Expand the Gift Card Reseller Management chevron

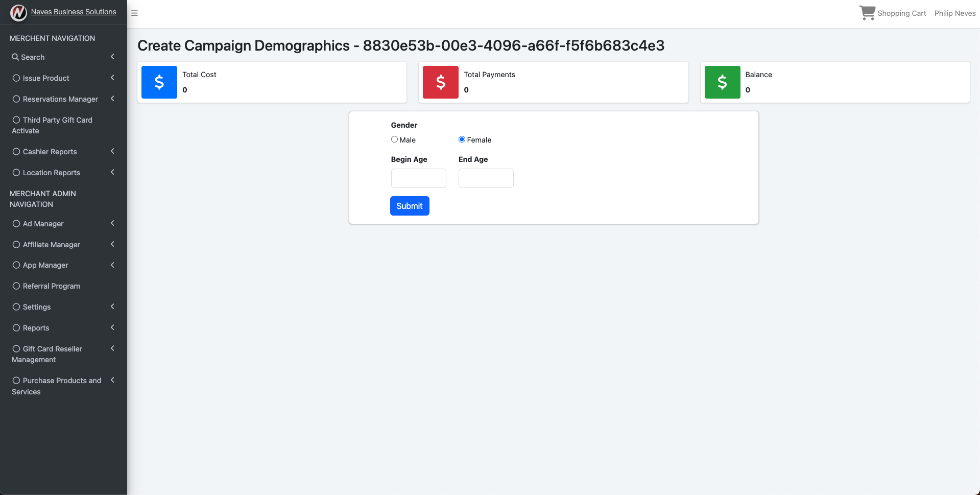coord(112,348)
